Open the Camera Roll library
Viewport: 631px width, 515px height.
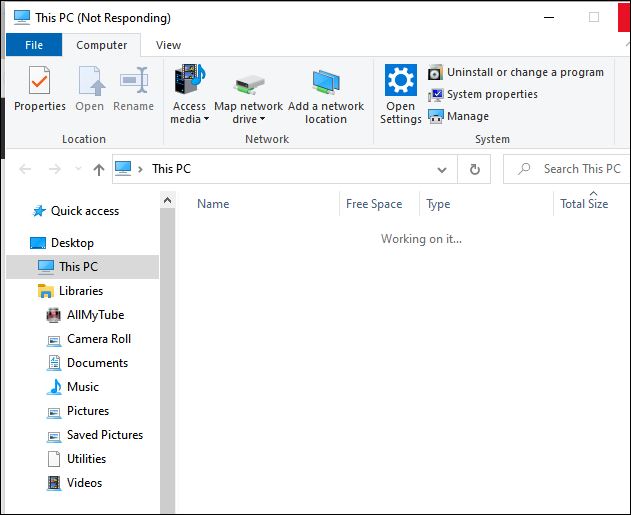(x=89, y=339)
